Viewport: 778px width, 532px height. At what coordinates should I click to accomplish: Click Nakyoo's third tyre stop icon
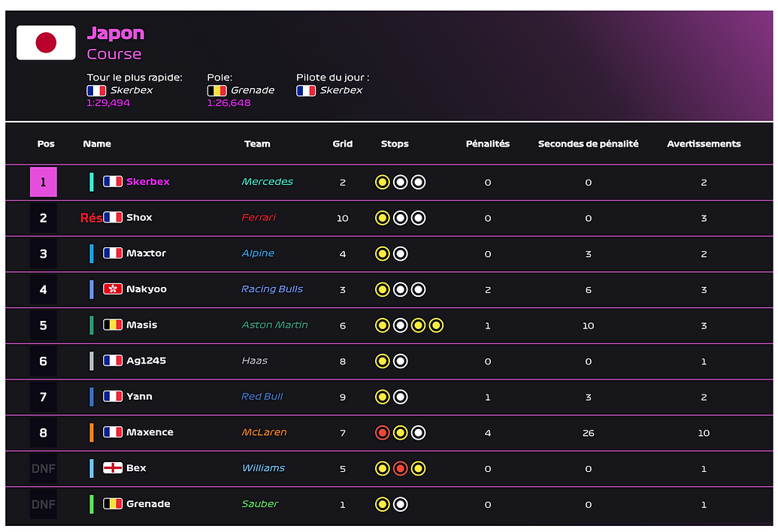pos(418,289)
